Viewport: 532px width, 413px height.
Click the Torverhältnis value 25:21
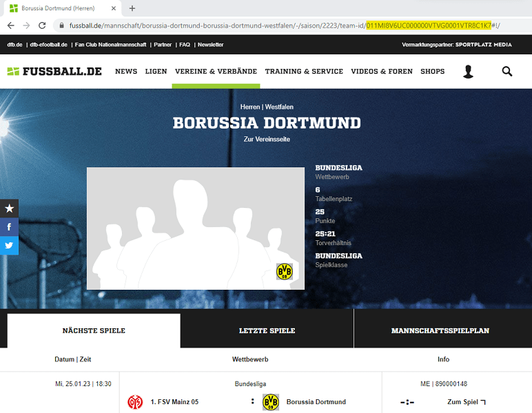click(325, 234)
